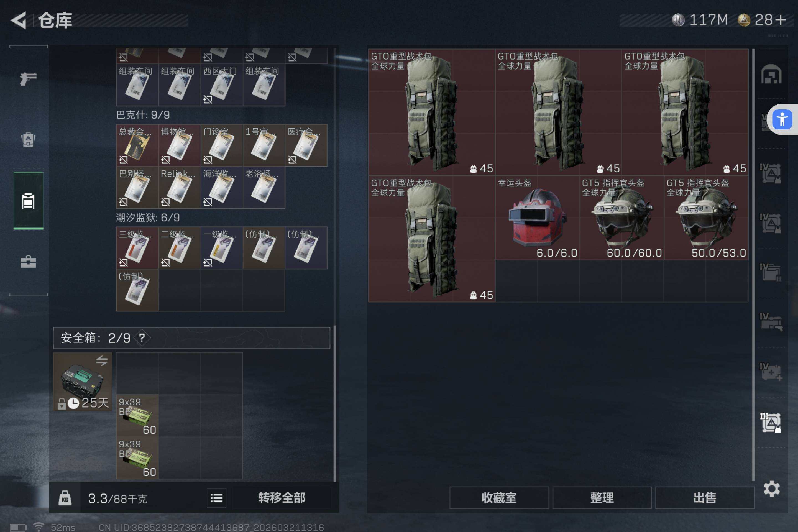
Task: Open the weapons category in left sidebar
Action: coord(28,79)
